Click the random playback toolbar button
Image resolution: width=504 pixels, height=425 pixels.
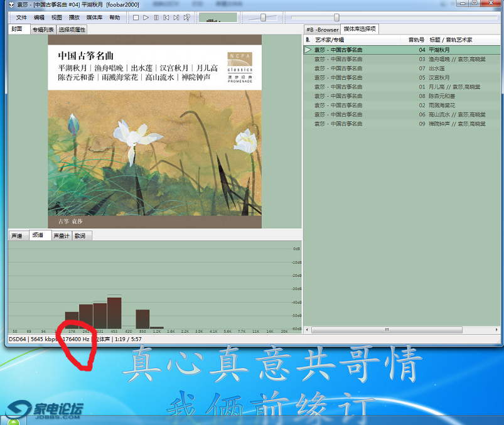187,18
